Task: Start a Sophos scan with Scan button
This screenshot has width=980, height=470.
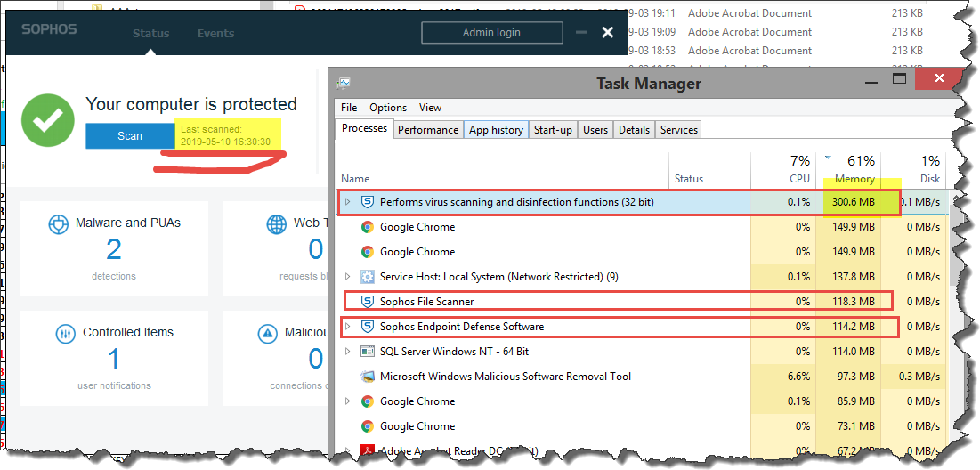Action: [x=130, y=135]
